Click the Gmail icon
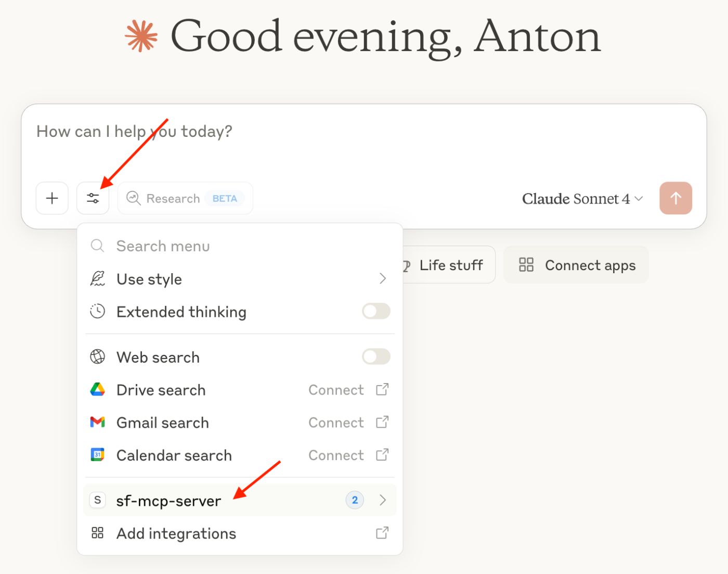The image size is (728, 574). (98, 422)
